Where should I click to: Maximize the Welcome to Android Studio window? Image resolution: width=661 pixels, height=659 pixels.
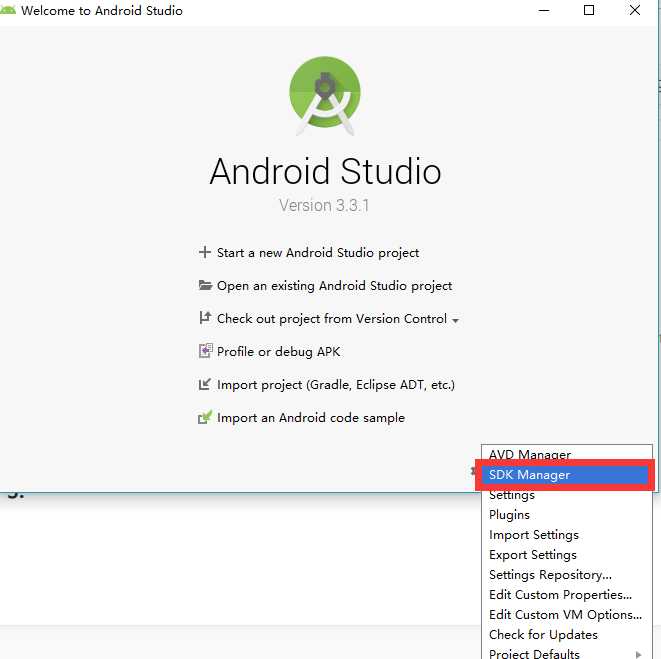point(589,10)
